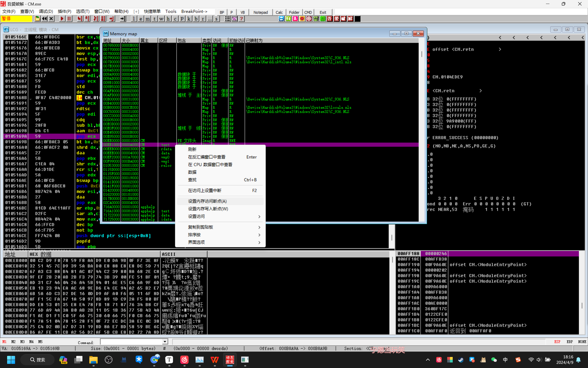The image size is (588, 368).
Task: Choose 设置内存写入断点(W) in context menu
Action: [220, 209]
